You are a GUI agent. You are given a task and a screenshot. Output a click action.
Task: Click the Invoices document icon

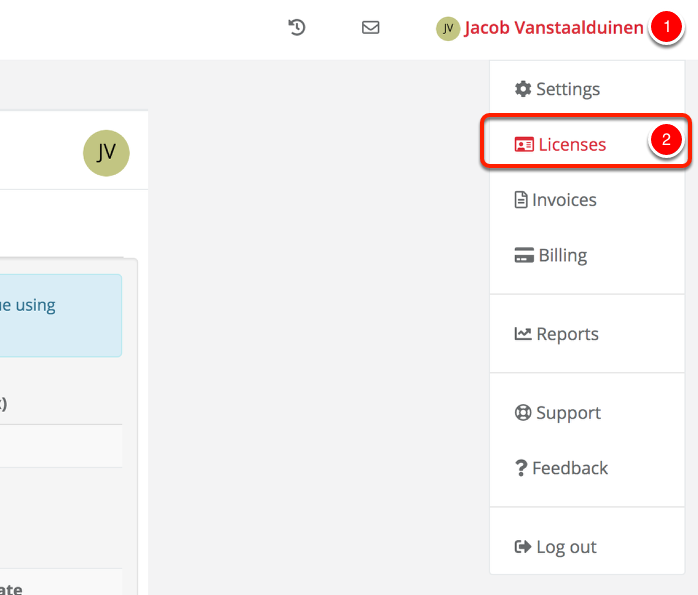[x=521, y=200]
